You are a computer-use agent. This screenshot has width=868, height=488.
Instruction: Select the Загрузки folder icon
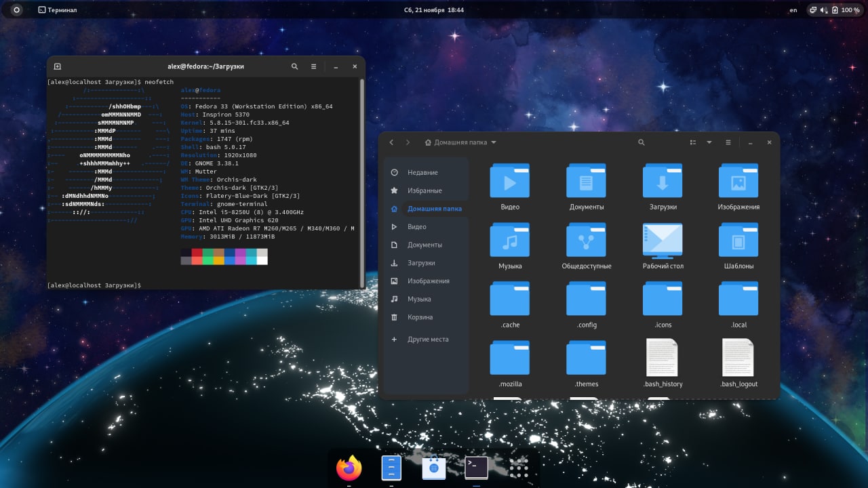pyautogui.click(x=663, y=181)
